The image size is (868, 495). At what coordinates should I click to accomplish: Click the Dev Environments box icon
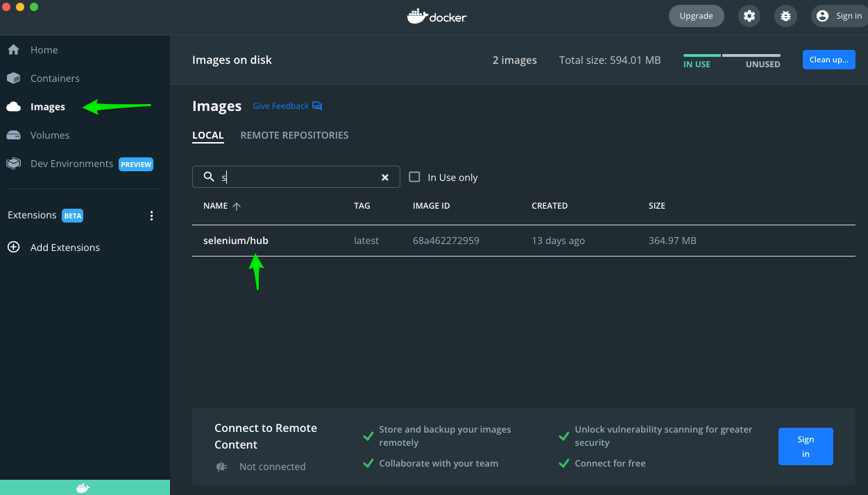coord(13,164)
